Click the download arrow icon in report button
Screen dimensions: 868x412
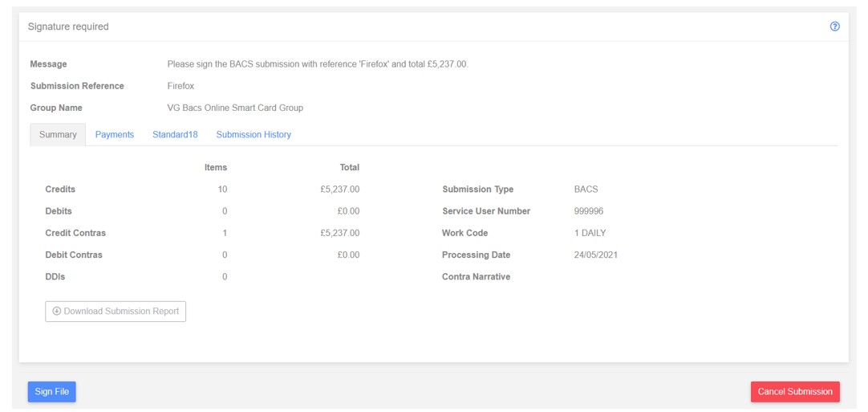tap(56, 311)
